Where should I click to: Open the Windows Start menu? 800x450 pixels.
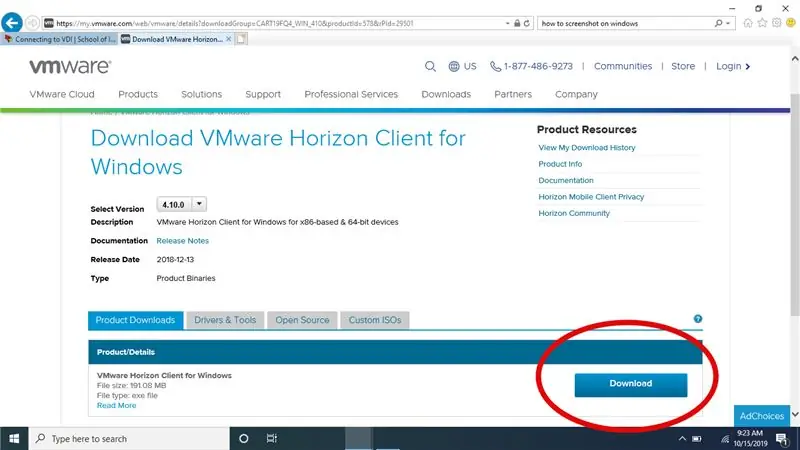14,438
